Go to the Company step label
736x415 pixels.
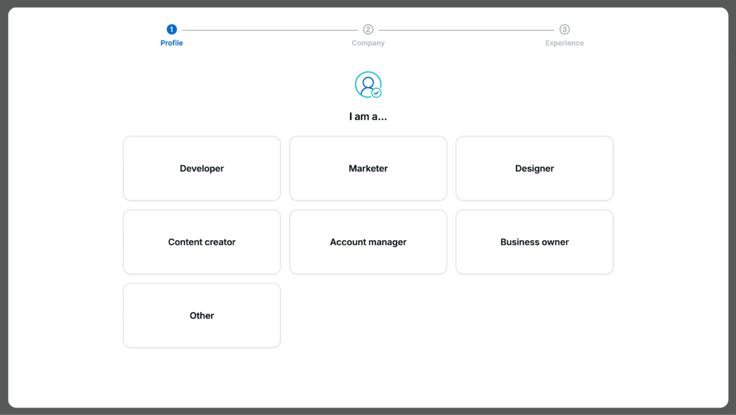click(x=368, y=43)
